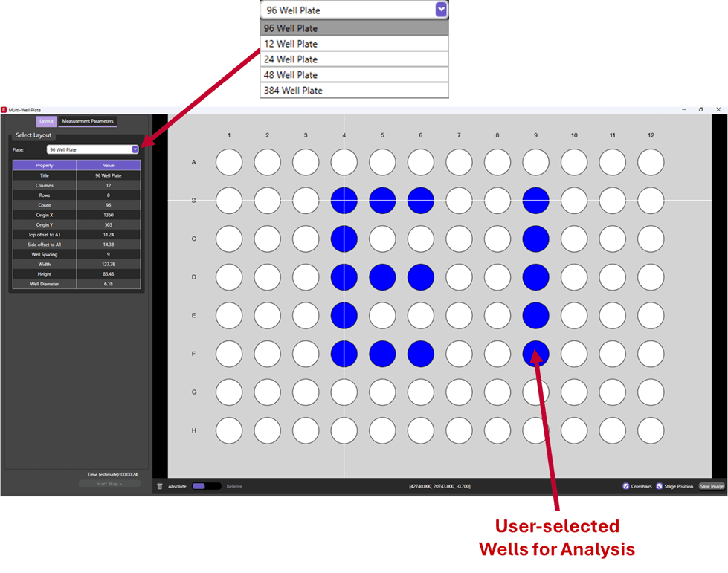Switch to the Layout tab
The width and height of the screenshot is (728, 573).
(x=46, y=121)
